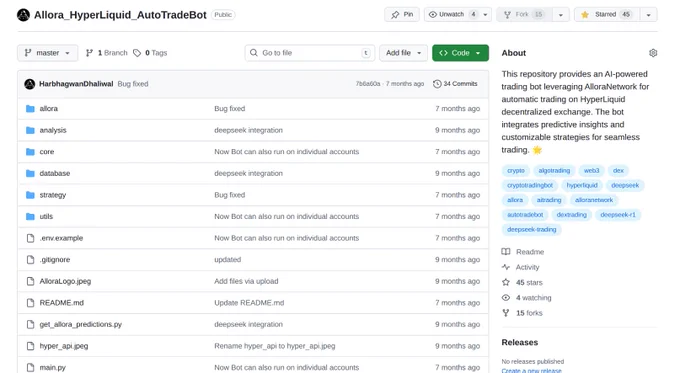Image resolution: width=680 pixels, height=373 pixels.
Task: Click the Create a new release link
Action: click(x=531, y=370)
